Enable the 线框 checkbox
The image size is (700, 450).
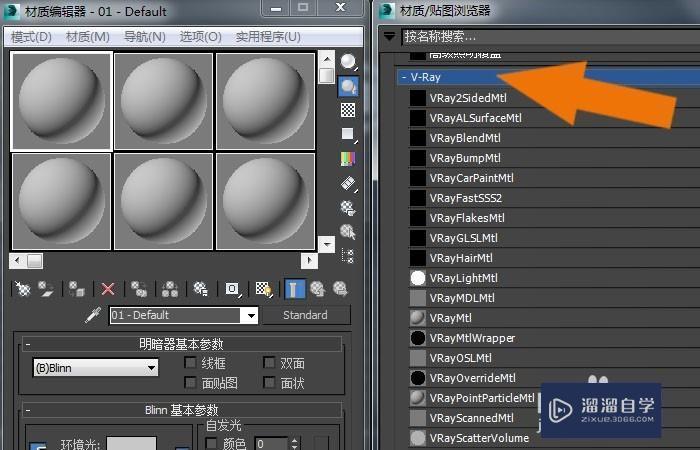pyautogui.click(x=191, y=362)
